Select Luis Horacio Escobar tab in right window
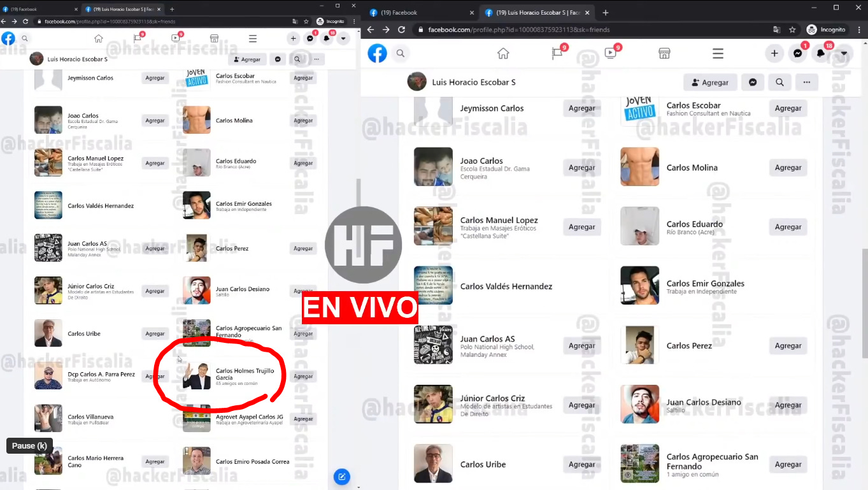868x490 pixels. 538,12
